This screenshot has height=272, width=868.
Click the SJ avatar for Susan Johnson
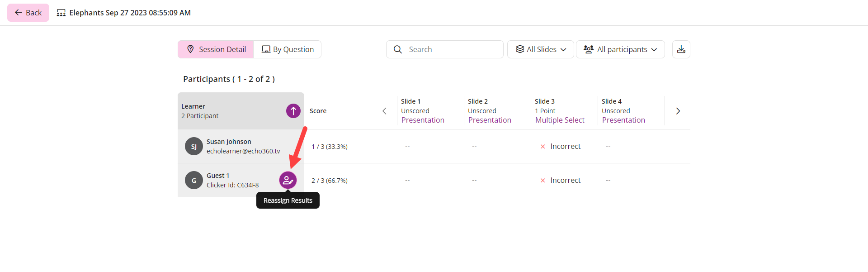point(194,146)
